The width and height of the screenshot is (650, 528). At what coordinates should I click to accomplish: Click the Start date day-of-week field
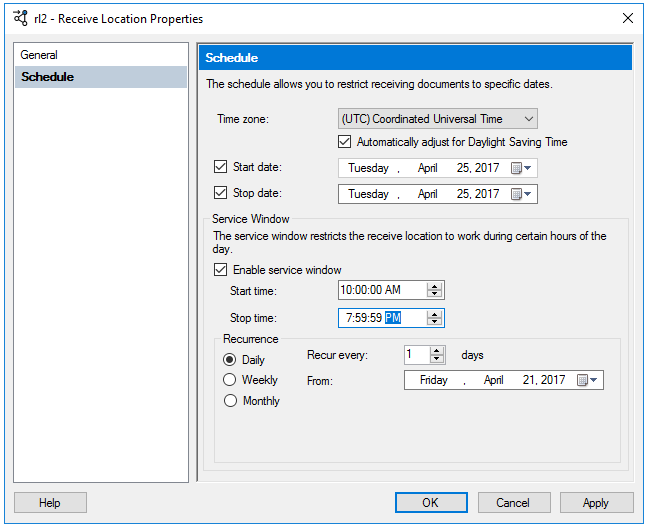pos(369,168)
